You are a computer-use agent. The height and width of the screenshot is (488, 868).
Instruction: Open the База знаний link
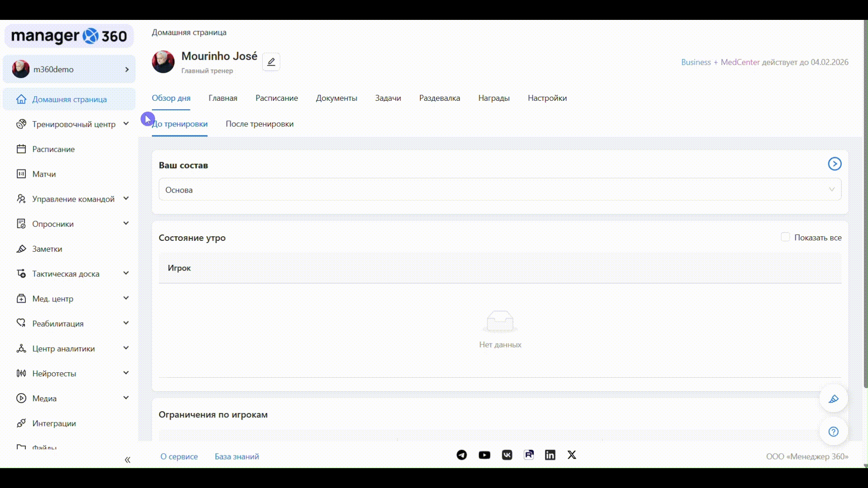236,456
